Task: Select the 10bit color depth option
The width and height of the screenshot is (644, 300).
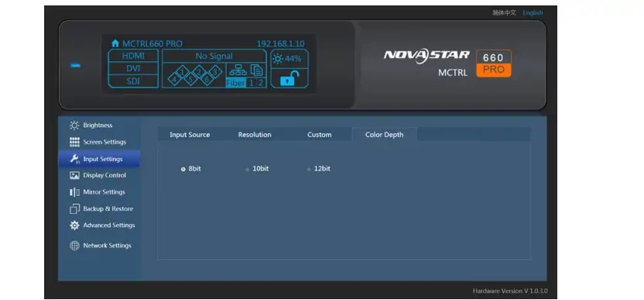Action: click(257, 169)
